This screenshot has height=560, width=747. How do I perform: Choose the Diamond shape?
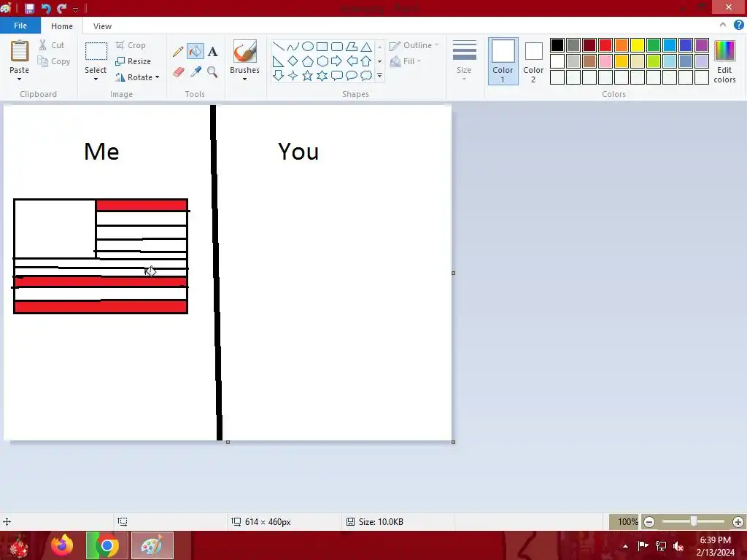[293, 61]
